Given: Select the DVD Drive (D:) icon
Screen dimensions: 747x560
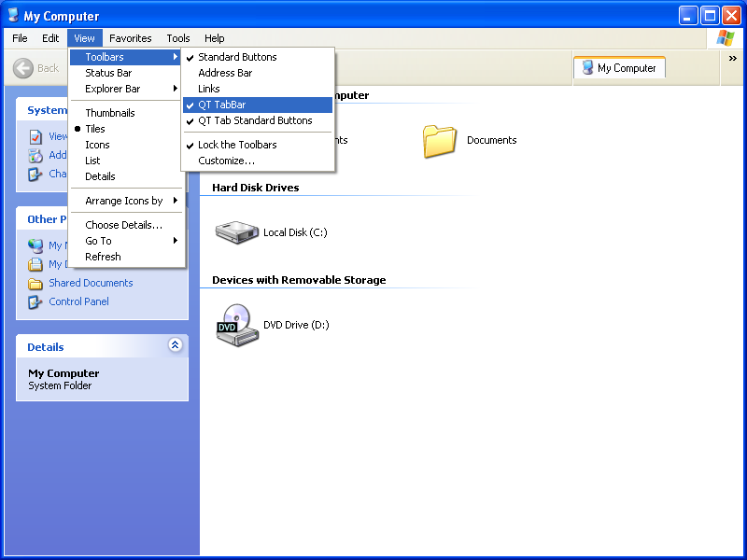Looking at the screenshot, I should pyautogui.click(x=236, y=325).
